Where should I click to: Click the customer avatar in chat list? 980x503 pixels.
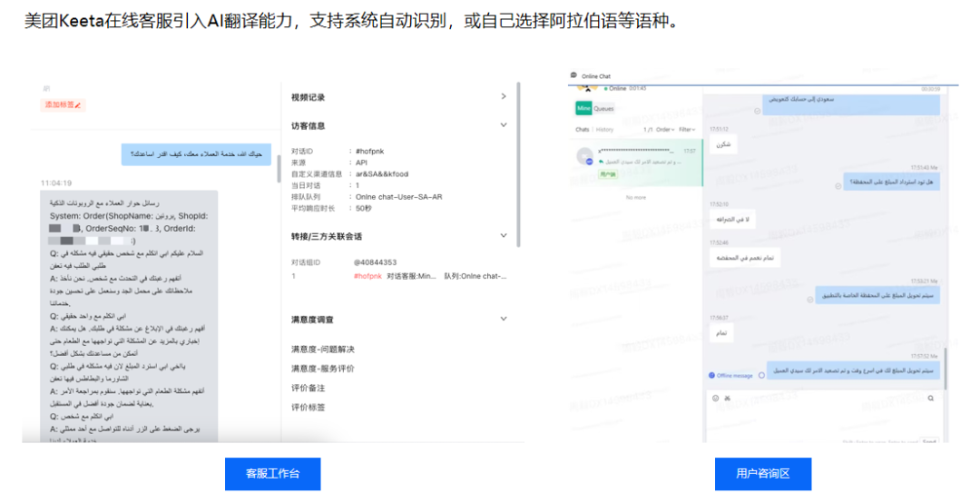click(584, 156)
